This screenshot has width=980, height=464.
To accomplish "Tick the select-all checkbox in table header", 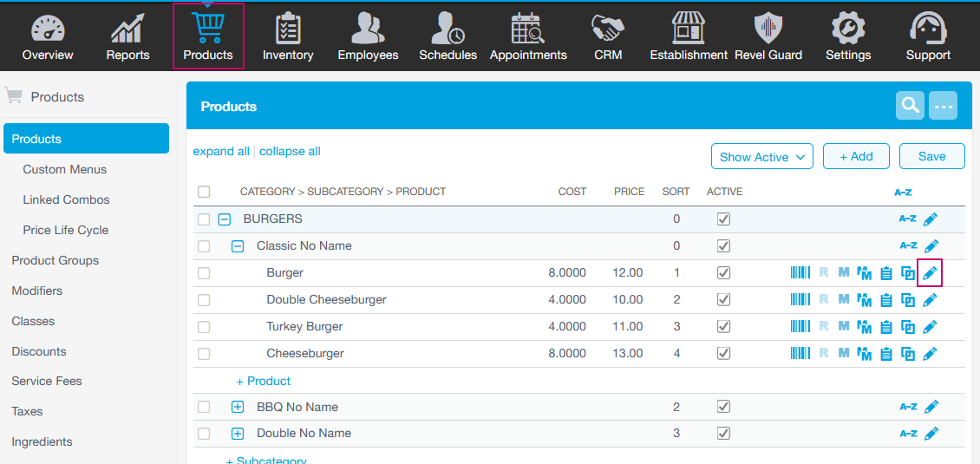I will [x=204, y=192].
